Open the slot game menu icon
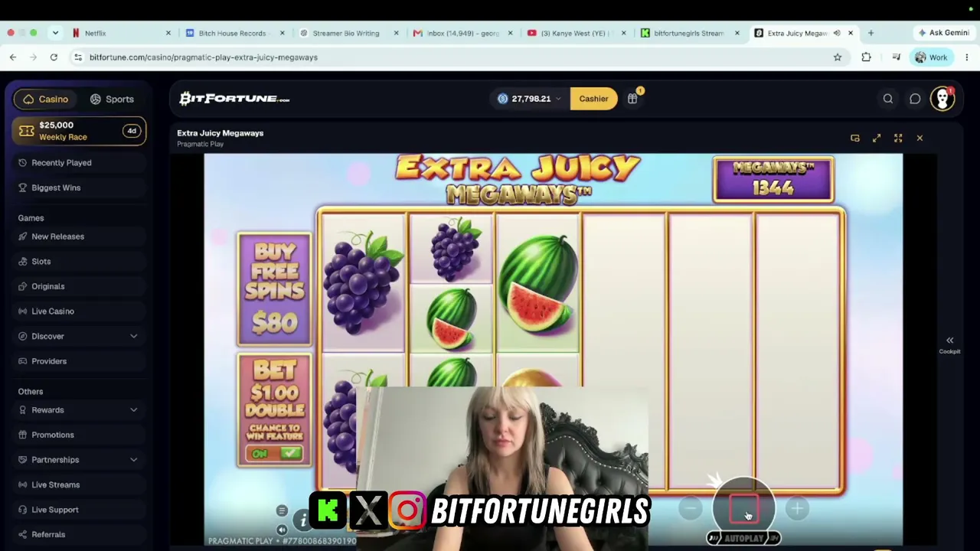 coord(282,510)
